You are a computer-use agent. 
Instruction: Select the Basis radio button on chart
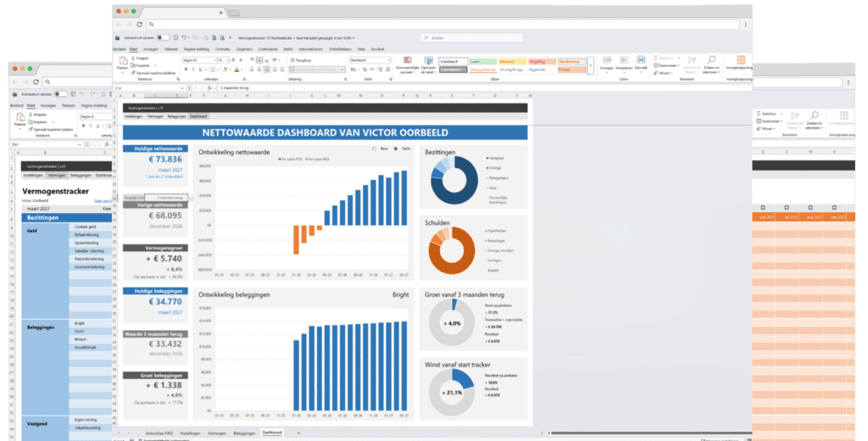tap(376, 148)
